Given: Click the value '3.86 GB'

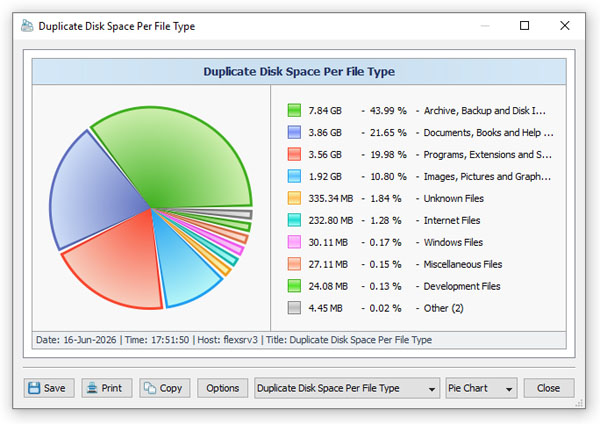Looking at the screenshot, I should (325, 132).
